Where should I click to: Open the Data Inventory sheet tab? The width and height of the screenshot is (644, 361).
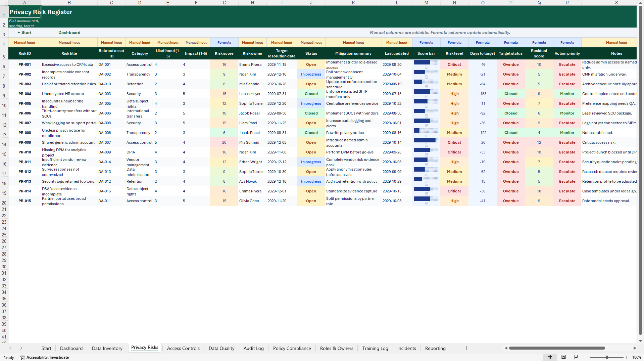tap(107, 348)
